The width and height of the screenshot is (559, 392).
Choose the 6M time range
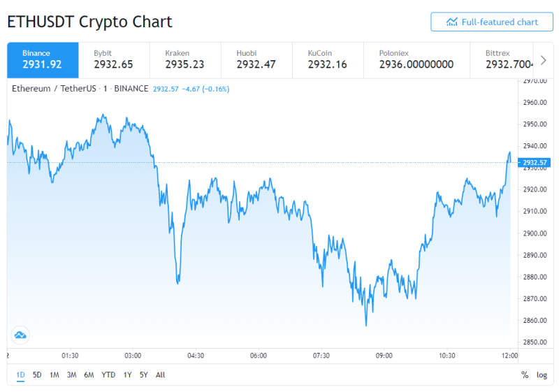(x=89, y=375)
